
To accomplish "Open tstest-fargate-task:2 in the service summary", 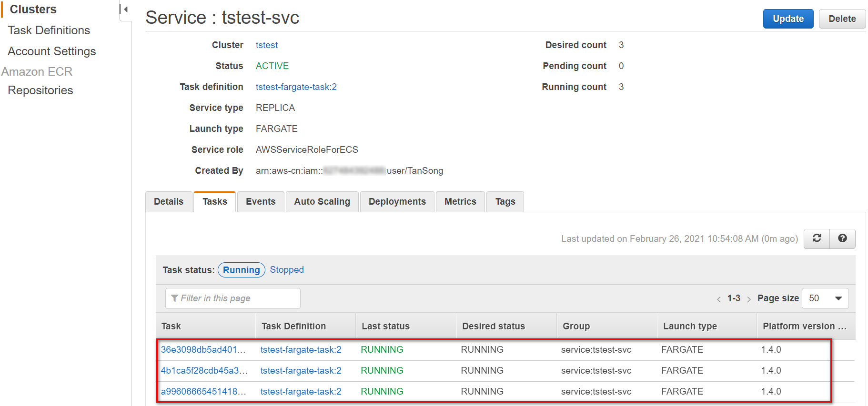I will pyautogui.click(x=296, y=87).
